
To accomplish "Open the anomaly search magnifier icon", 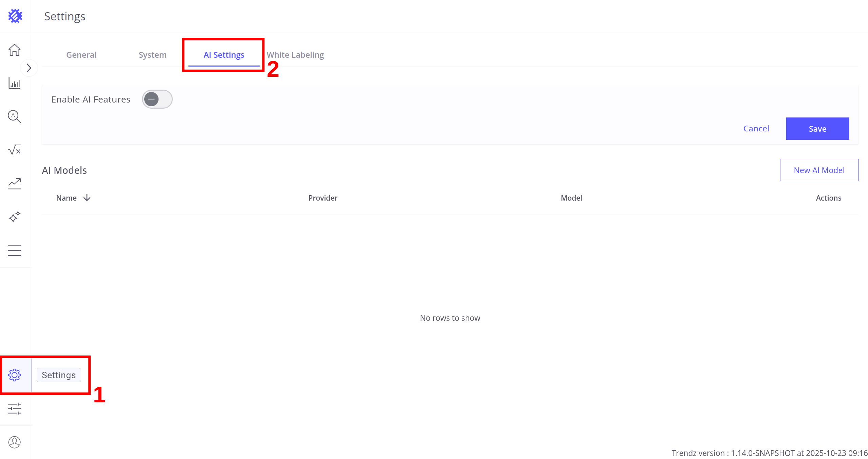I will point(14,116).
